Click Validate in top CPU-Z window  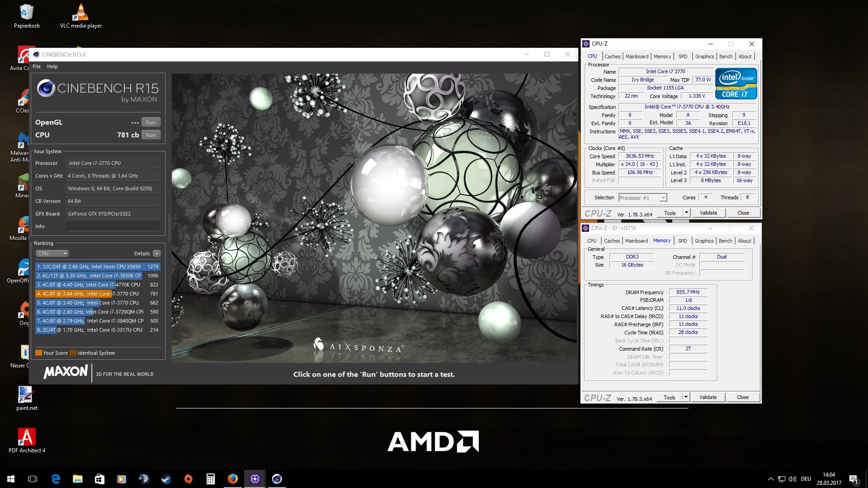(x=708, y=213)
